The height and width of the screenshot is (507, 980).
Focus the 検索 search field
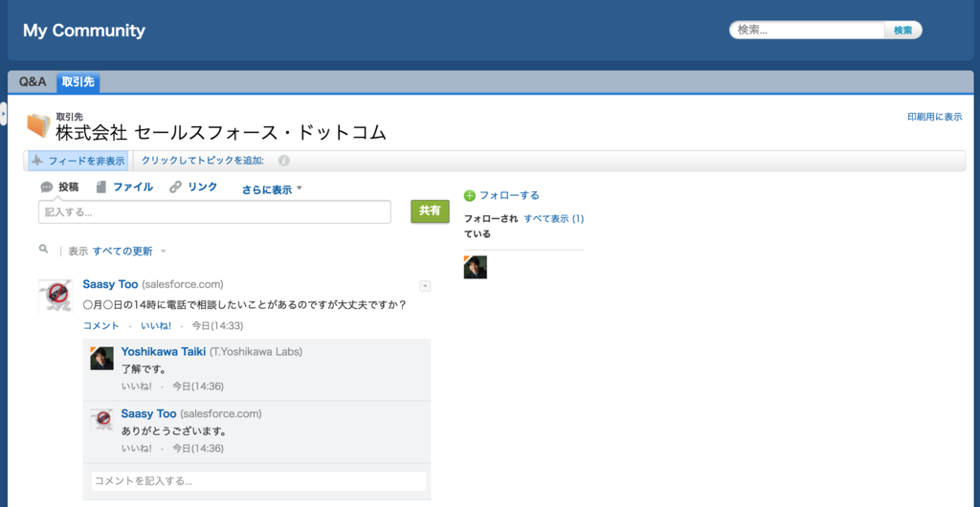[x=808, y=30]
